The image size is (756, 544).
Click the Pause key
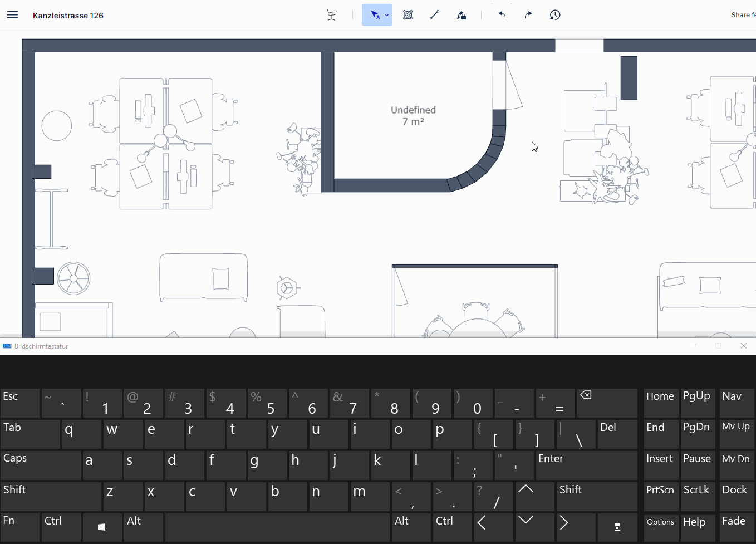click(x=698, y=465)
